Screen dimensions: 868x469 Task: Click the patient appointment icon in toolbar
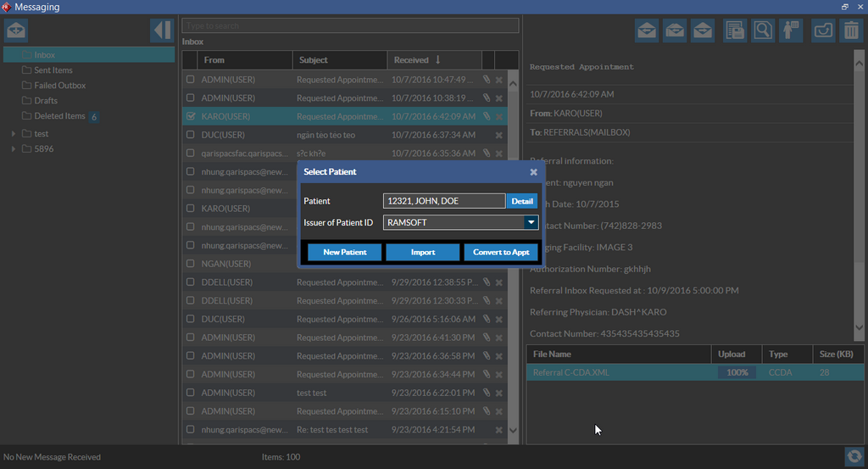790,31
